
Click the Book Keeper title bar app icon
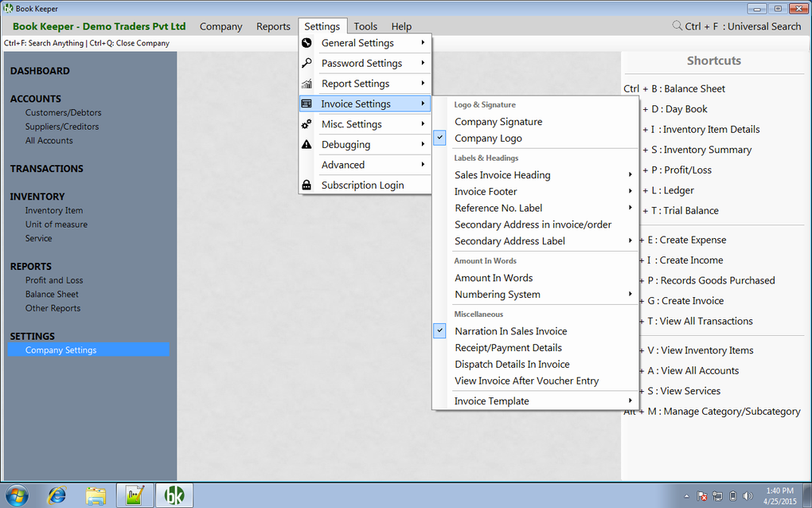point(8,8)
